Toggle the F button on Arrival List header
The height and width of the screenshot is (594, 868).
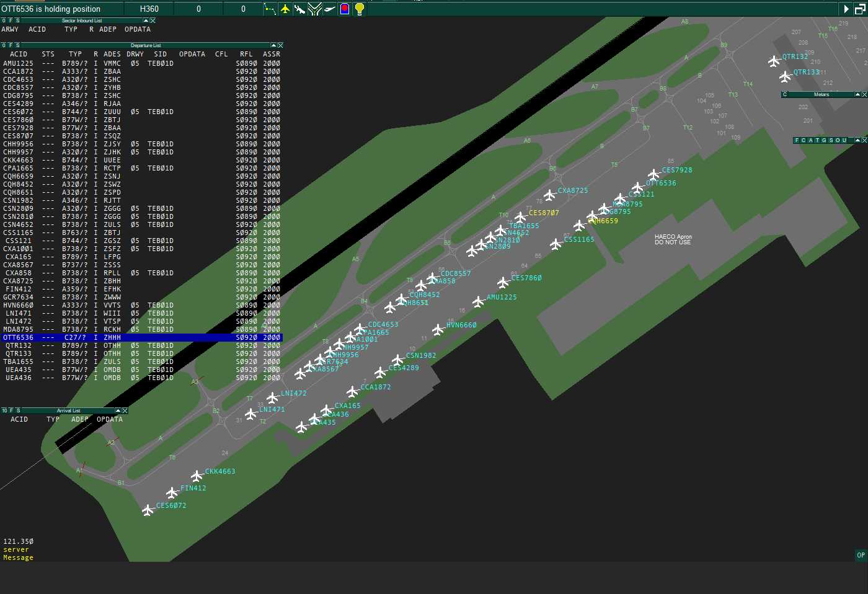point(12,410)
